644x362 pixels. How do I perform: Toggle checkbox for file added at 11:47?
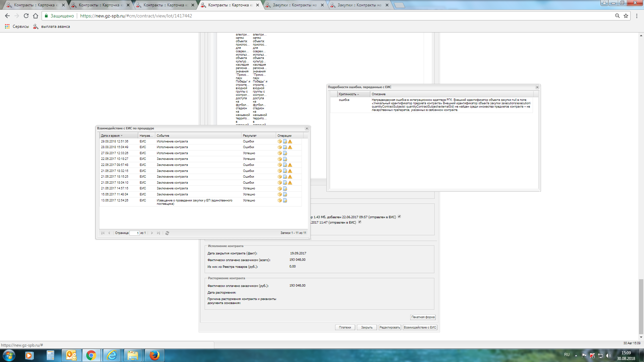pyautogui.click(x=360, y=222)
